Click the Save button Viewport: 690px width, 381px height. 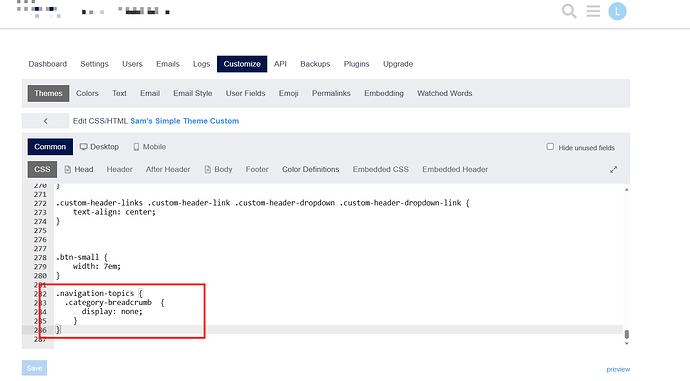(34, 368)
